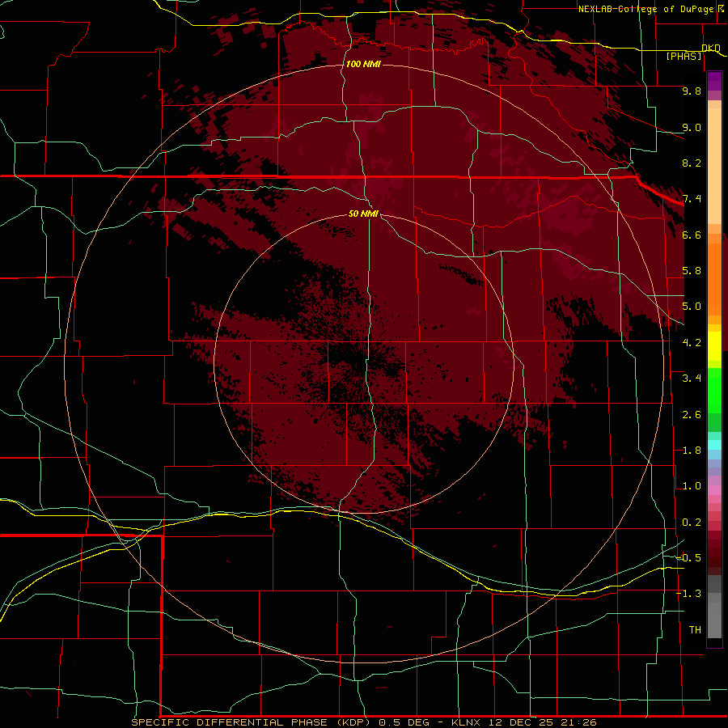Screen dimensions: 728x728
Task: Click the "TH" label on the color scale
Action: coord(695,630)
